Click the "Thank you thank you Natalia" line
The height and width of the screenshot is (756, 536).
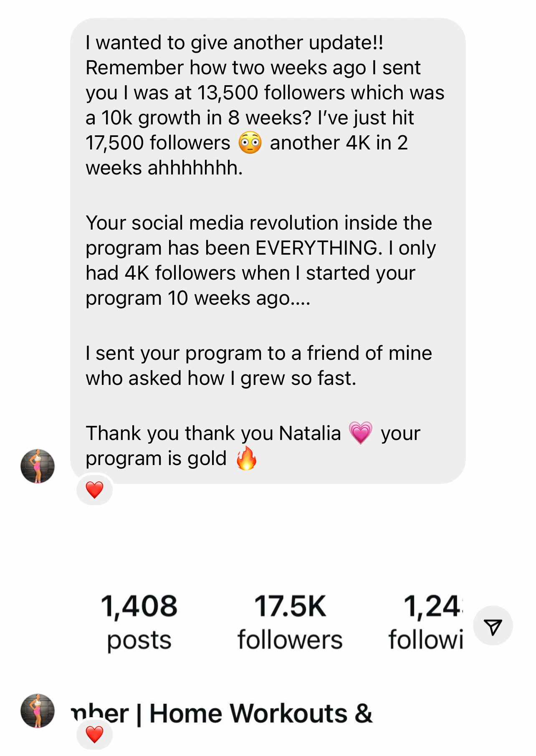click(213, 433)
